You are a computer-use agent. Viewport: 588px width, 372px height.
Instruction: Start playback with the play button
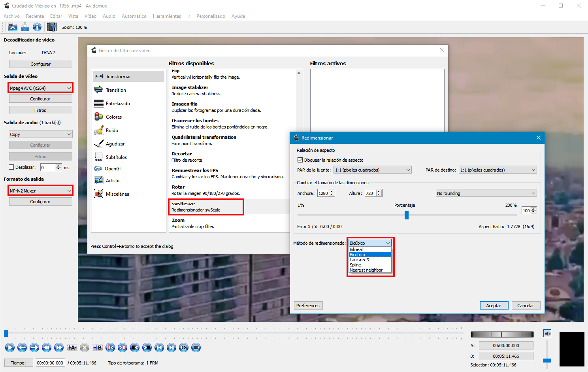pos(10,347)
